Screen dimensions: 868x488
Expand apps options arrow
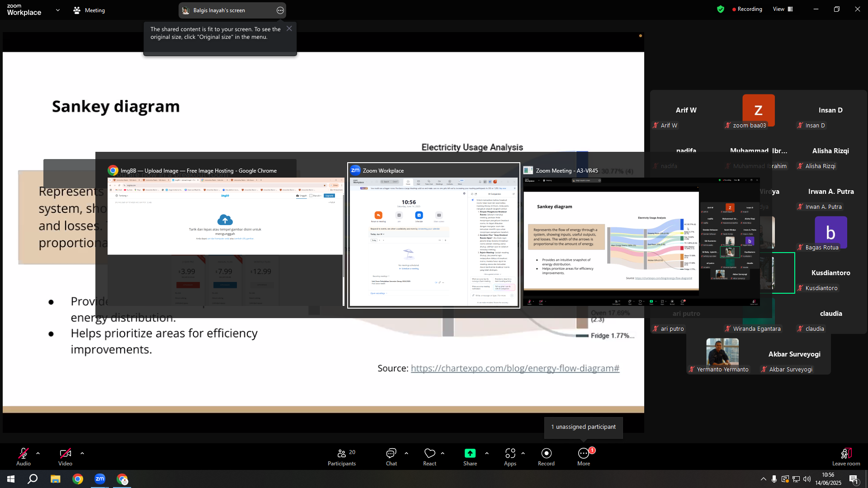(x=523, y=453)
